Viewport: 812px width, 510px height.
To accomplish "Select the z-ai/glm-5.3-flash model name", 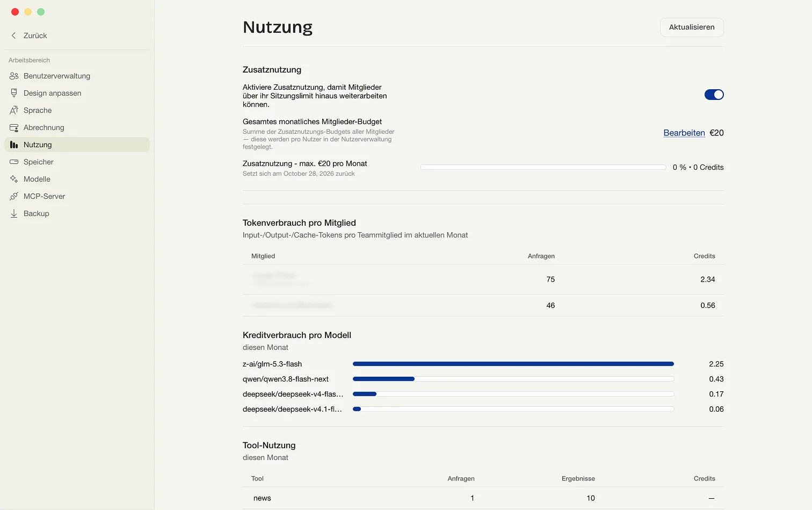I will pyautogui.click(x=272, y=364).
